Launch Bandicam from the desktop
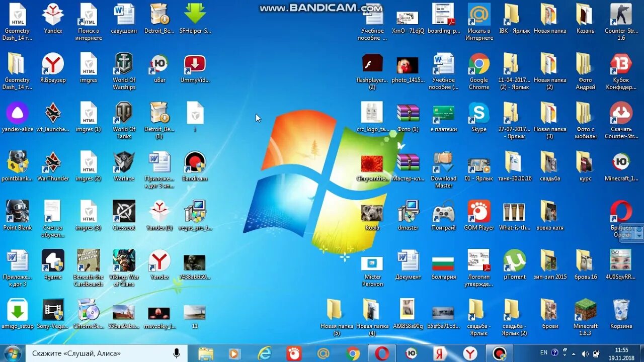The image size is (644, 362). [195, 166]
